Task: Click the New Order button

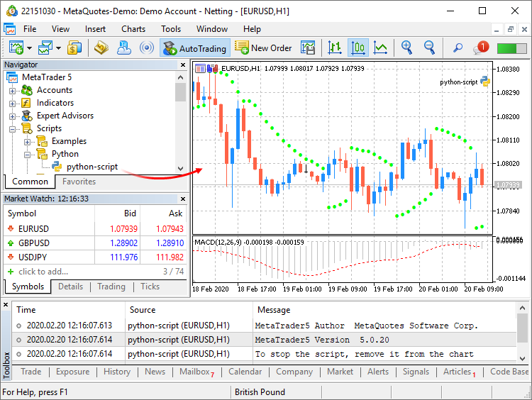Action: pyautogui.click(x=263, y=48)
